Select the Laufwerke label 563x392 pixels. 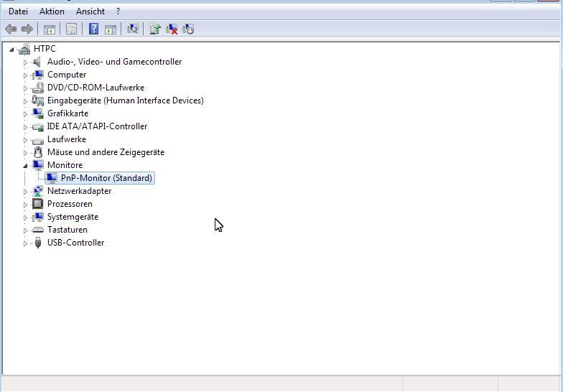(x=67, y=139)
